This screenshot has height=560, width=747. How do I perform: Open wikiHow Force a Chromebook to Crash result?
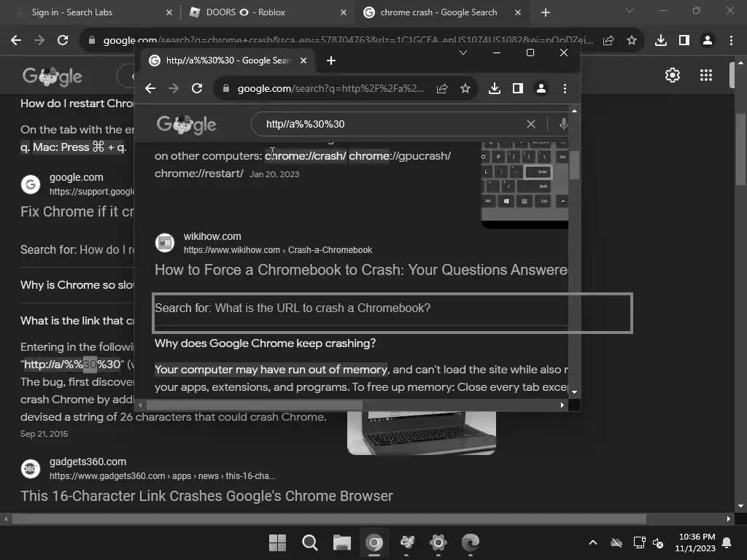click(361, 270)
